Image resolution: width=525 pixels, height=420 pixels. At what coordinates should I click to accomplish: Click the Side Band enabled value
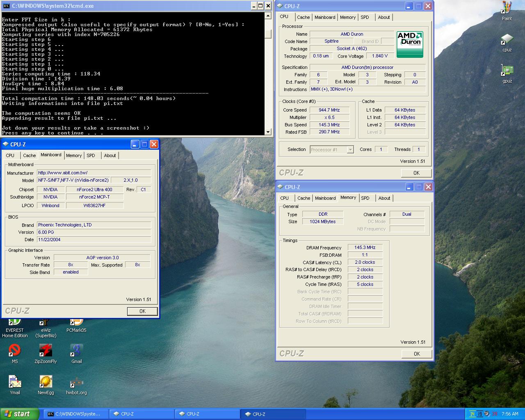(x=71, y=272)
